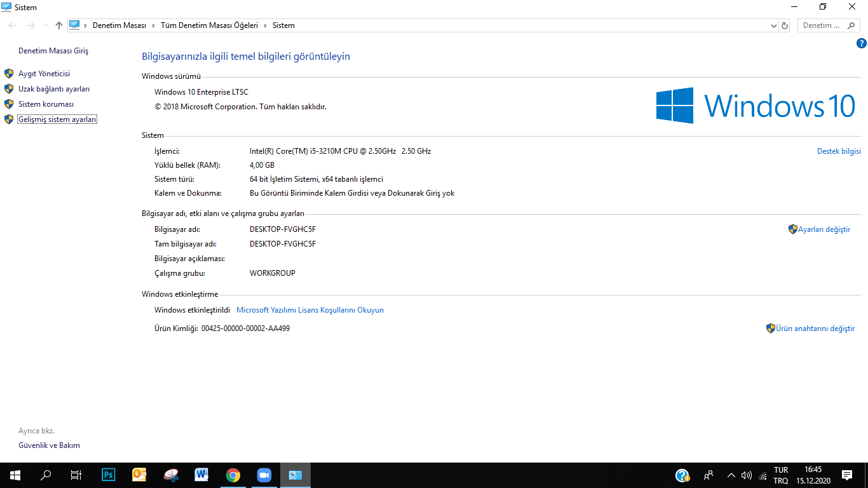Open the People icon in taskbar

coord(709,475)
